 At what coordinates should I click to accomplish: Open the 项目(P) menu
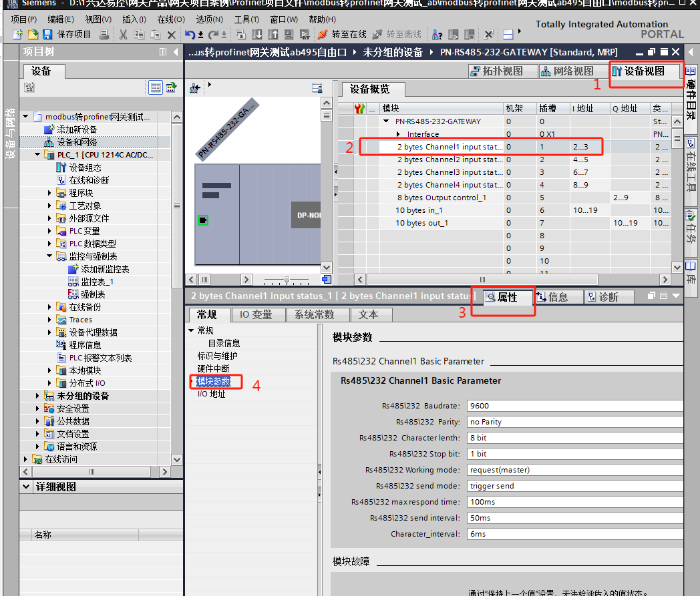[x=24, y=19]
